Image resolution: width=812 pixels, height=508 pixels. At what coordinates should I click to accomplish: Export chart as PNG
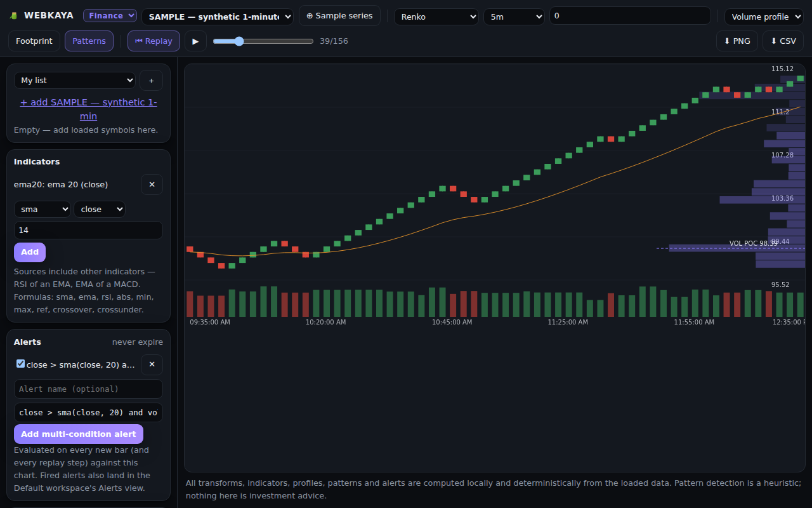click(737, 41)
